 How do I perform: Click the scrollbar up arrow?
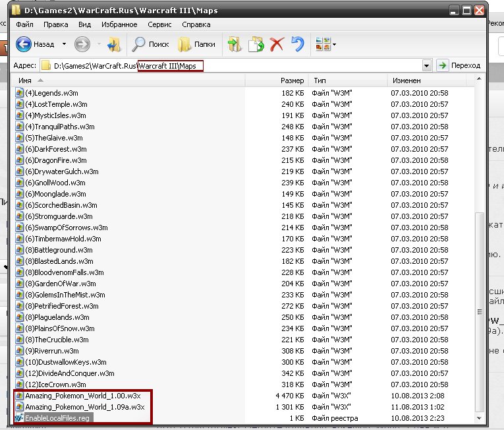pyautogui.click(x=479, y=79)
